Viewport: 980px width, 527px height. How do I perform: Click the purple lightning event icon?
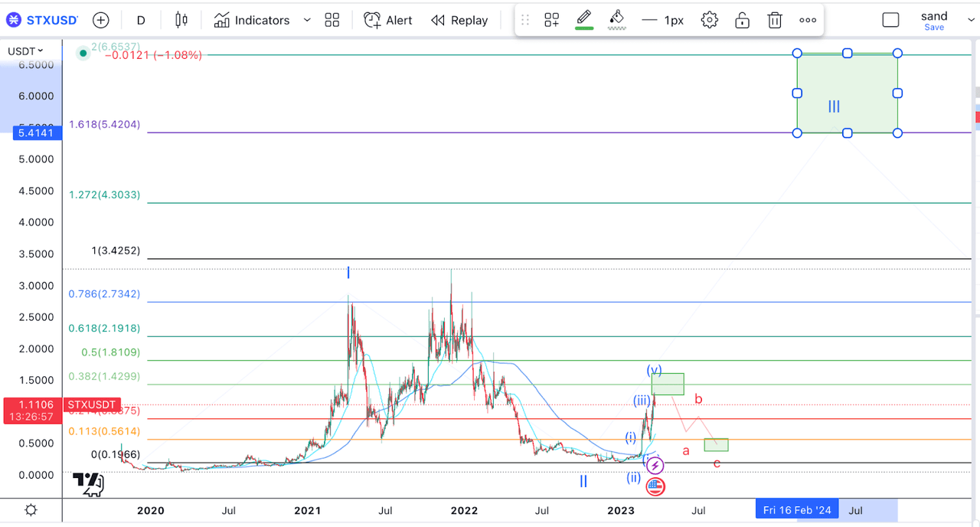(x=655, y=465)
